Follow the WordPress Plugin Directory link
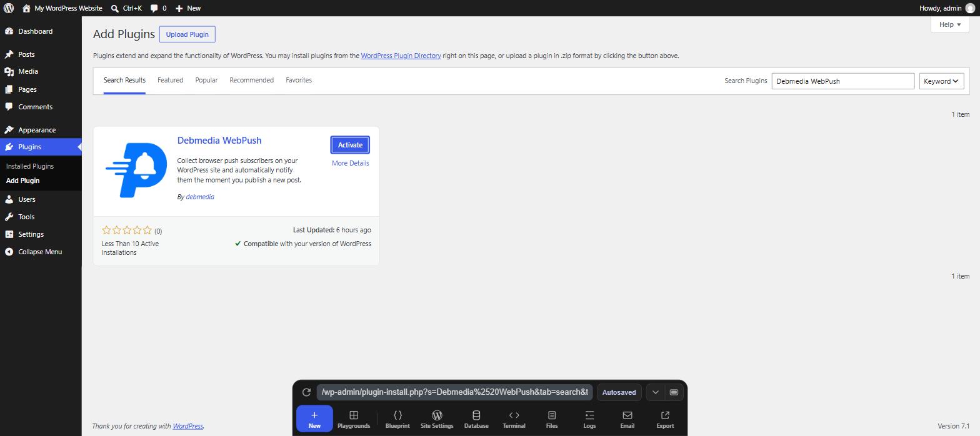The width and height of the screenshot is (980, 436). (401, 56)
